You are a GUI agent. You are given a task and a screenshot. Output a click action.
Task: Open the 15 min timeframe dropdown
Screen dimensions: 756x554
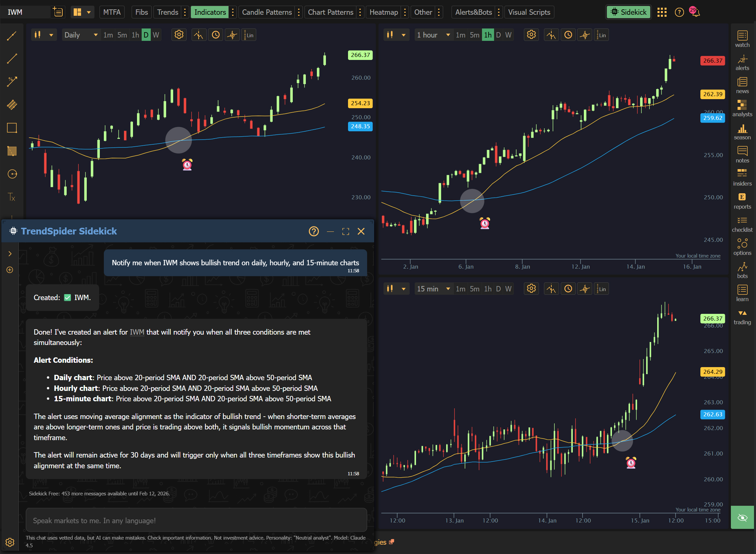[x=433, y=289]
